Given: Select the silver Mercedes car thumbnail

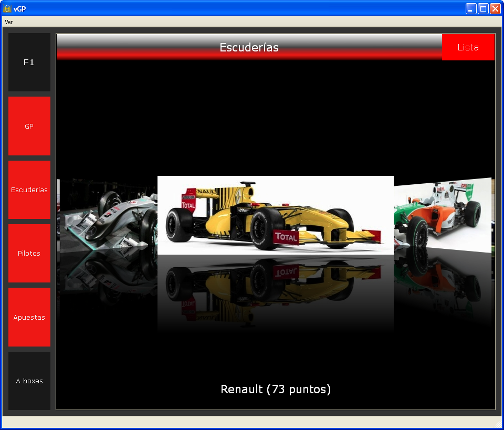Looking at the screenshot, I should [109, 215].
